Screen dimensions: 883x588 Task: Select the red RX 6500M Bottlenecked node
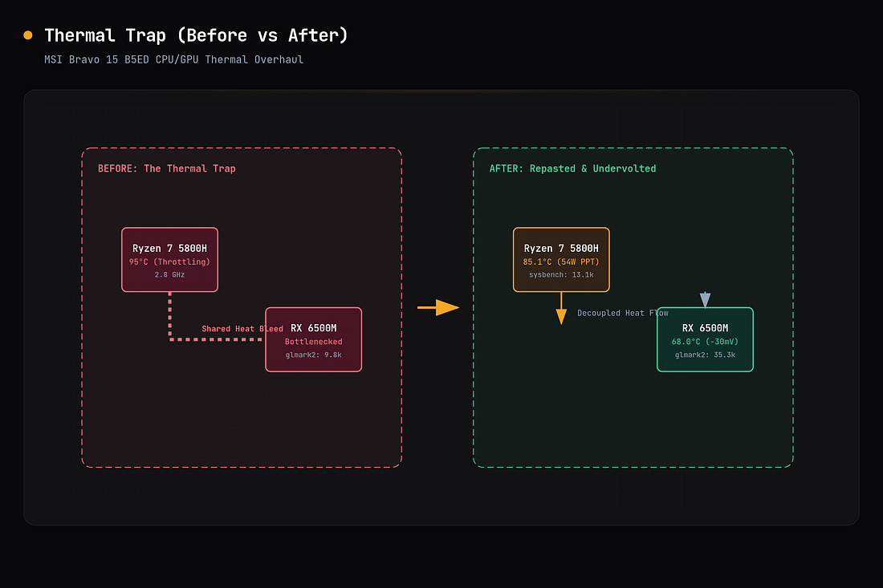(314, 339)
